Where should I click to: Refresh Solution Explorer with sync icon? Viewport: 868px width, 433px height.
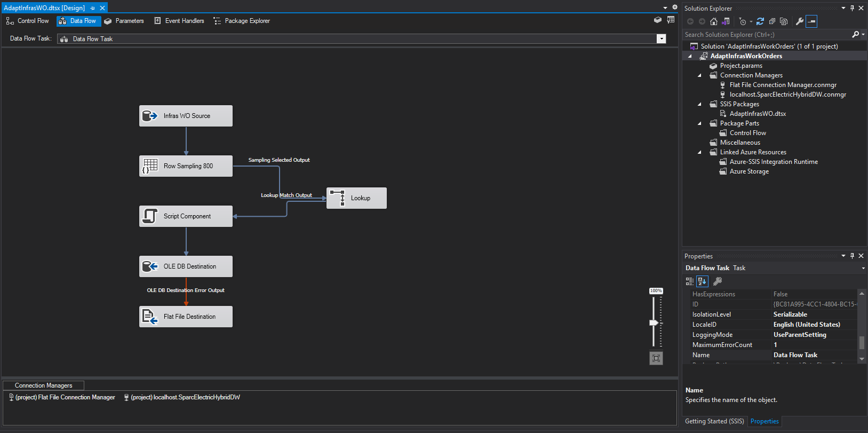click(760, 21)
